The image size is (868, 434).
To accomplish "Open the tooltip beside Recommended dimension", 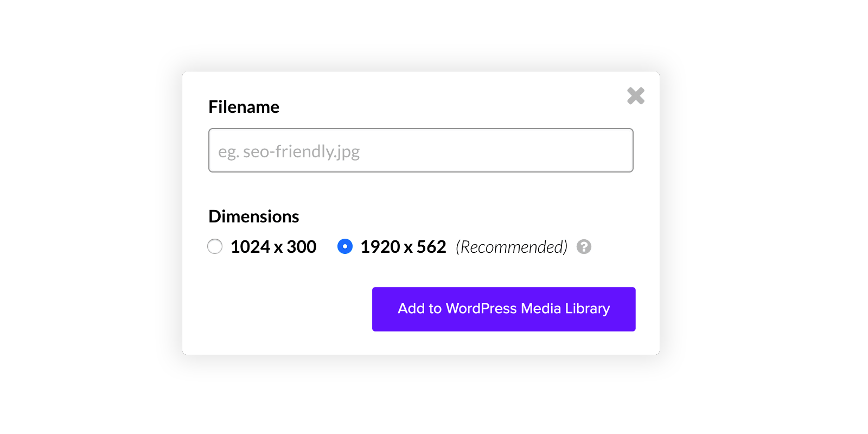I will (x=584, y=247).
